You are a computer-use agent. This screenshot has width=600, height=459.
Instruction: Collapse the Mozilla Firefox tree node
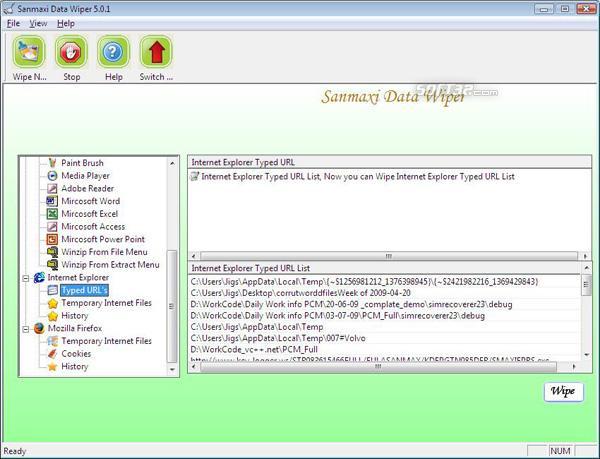pos(26,329)
